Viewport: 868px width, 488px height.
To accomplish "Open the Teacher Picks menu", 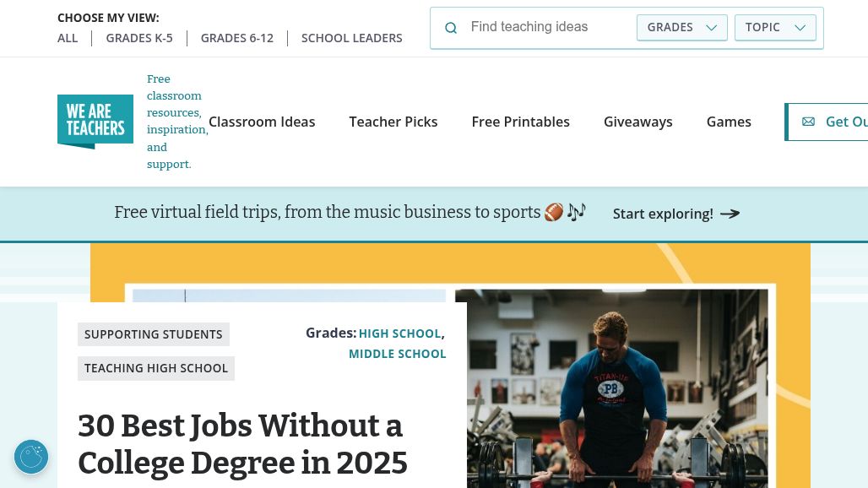I will (393, 122).
